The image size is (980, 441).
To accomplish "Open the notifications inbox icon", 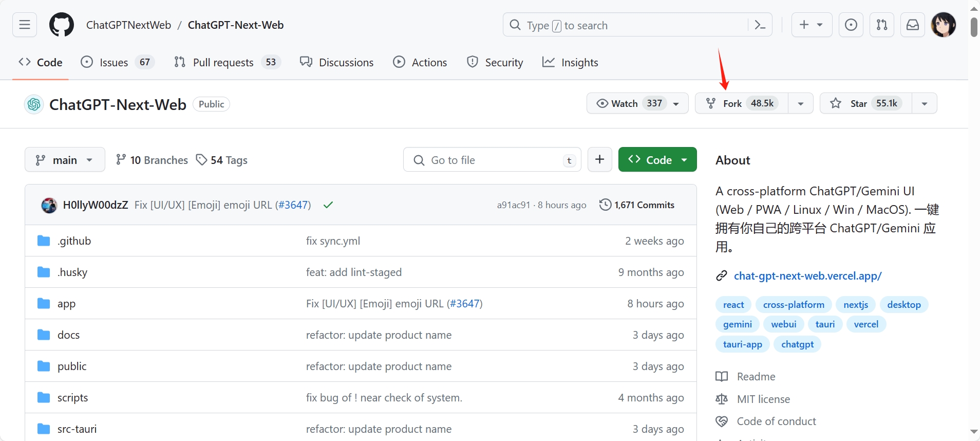I will click(913, 25).
